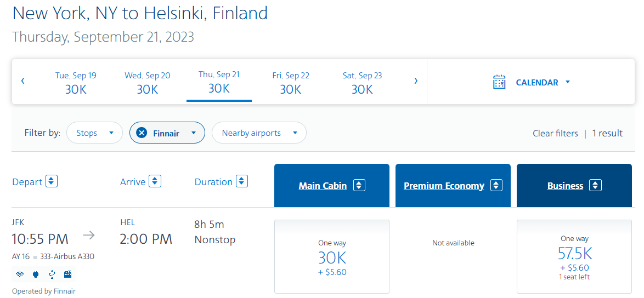Screen dimensions: 644x298
Task: Remove the Finnair filter using X icon
Action: [x=142, y=133]
